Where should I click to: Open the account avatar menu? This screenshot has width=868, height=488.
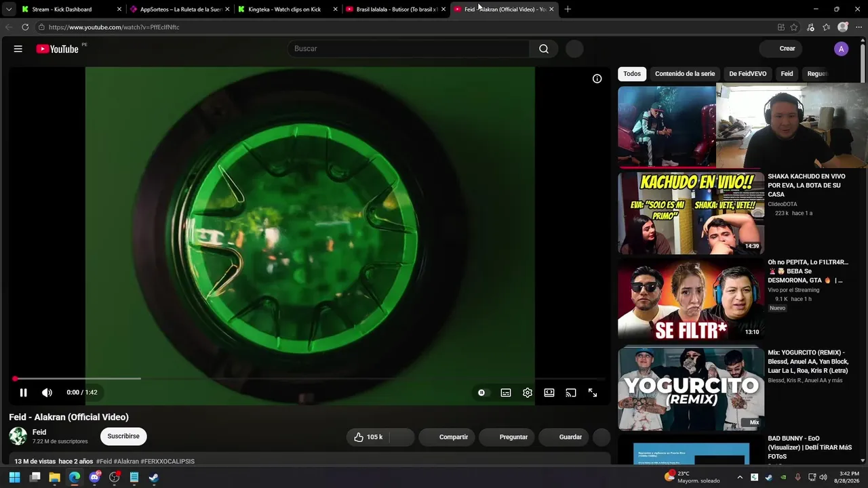point(841,49)
